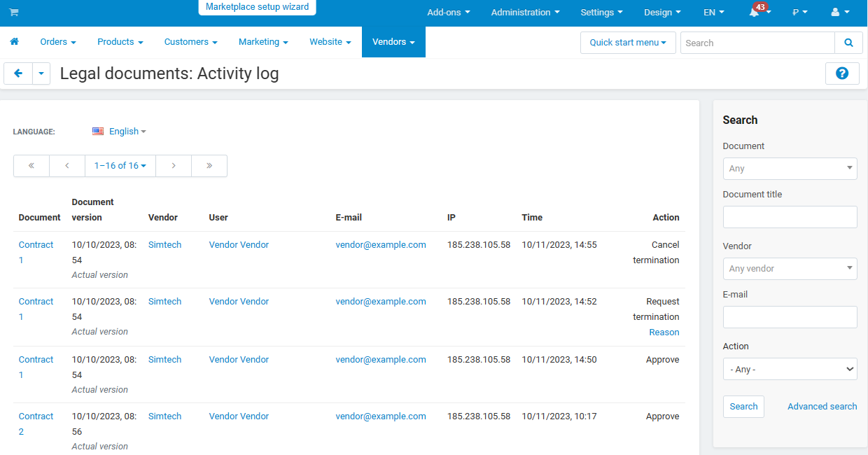Click Approve text in 14:50 row
The image size is (868, 455).
[662, 360]
